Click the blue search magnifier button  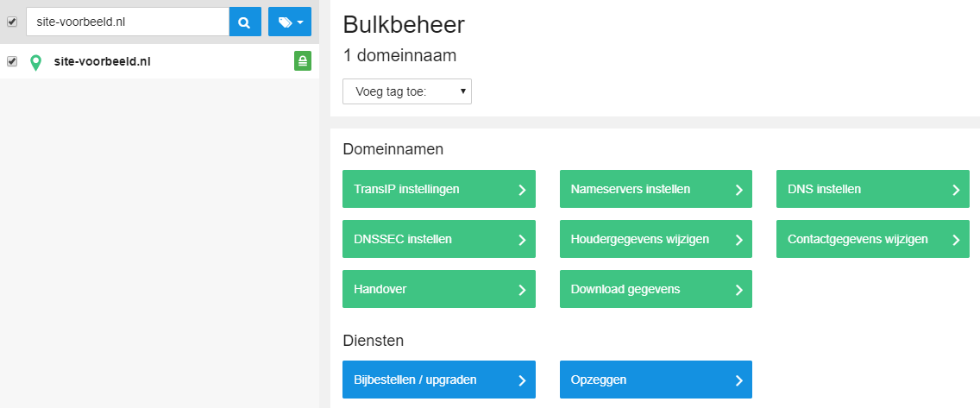[245, 22]
